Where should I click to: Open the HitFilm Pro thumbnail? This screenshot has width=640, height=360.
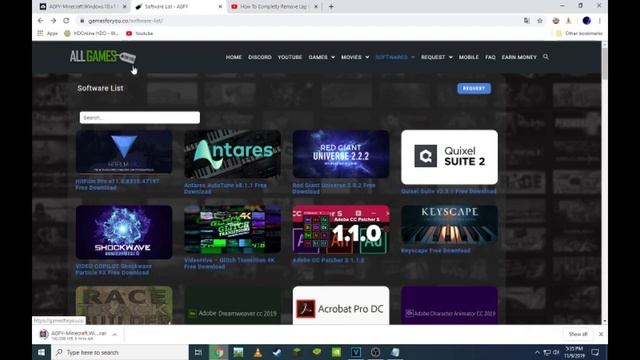pos(124,152)
